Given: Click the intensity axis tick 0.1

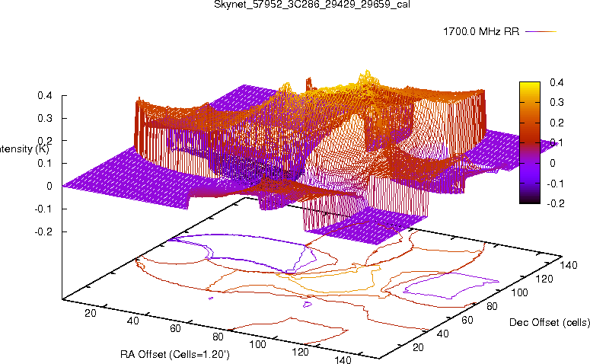Looking at the screenshot, I should click(x=45, y=164).
